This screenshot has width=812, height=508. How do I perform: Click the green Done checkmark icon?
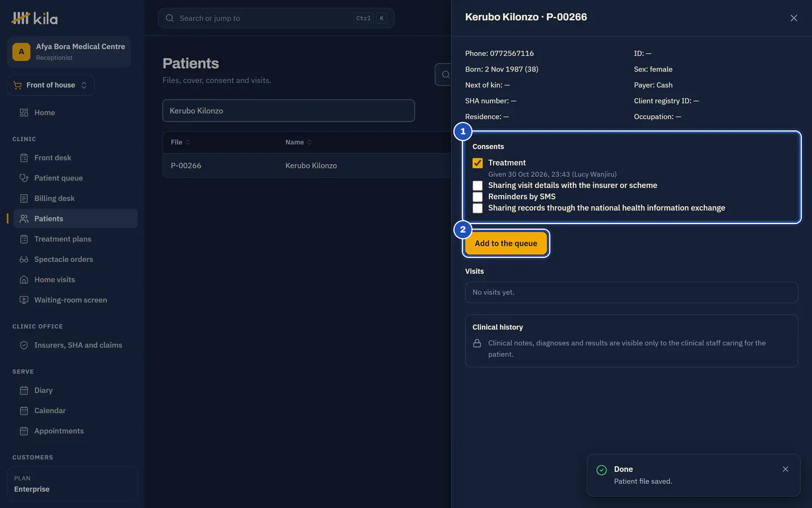click(x=602, y=470)
